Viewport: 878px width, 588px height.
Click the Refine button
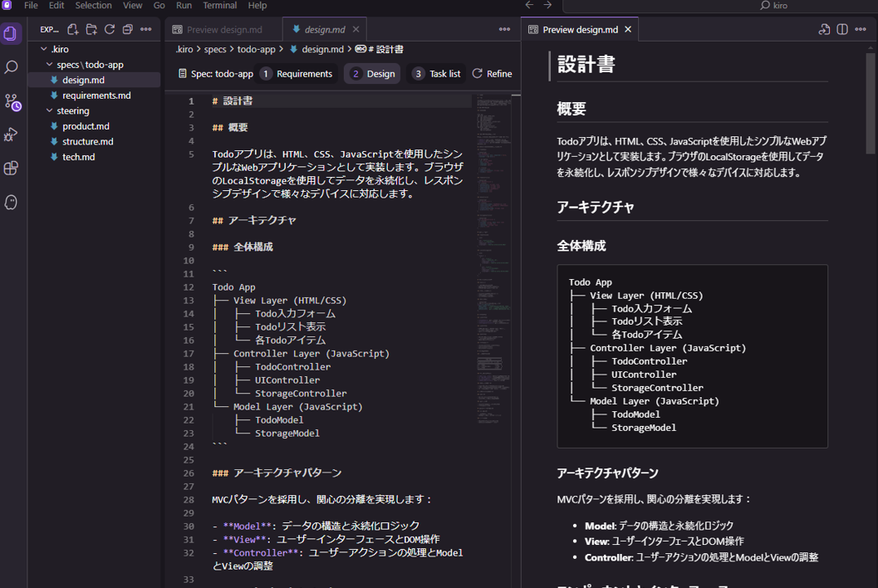coord(493,74)
